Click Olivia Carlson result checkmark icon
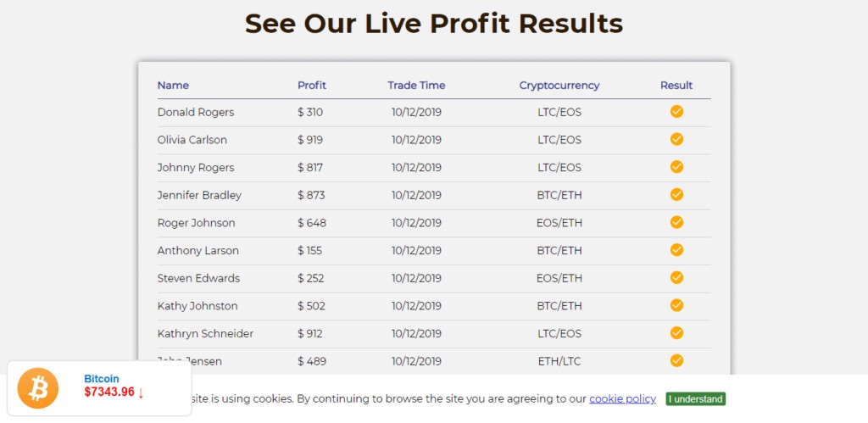The width and height of the screenshot is (868, 423). click(x=676, y=140)
